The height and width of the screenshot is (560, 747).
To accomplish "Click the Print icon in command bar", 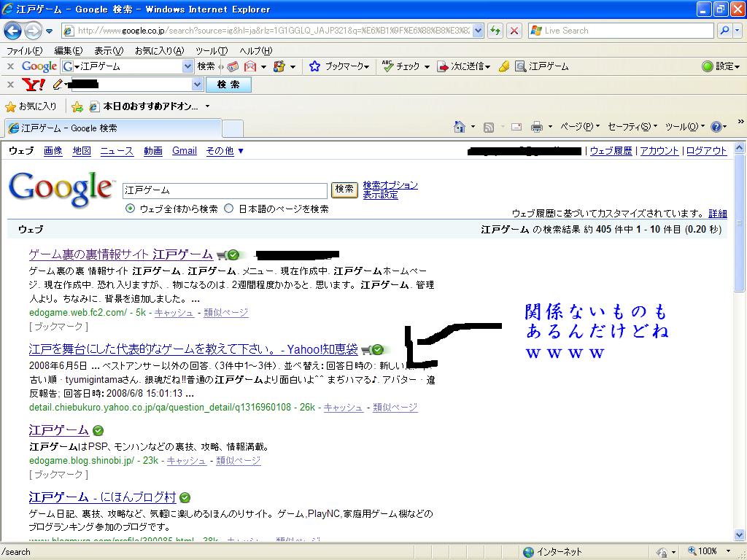I will [x=536, y=127].
